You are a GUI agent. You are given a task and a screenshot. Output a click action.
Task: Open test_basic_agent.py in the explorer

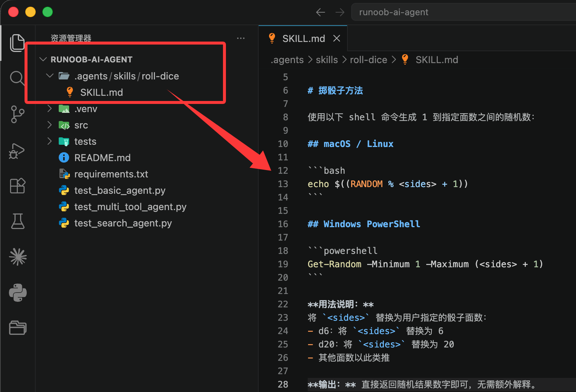point(120,190)
